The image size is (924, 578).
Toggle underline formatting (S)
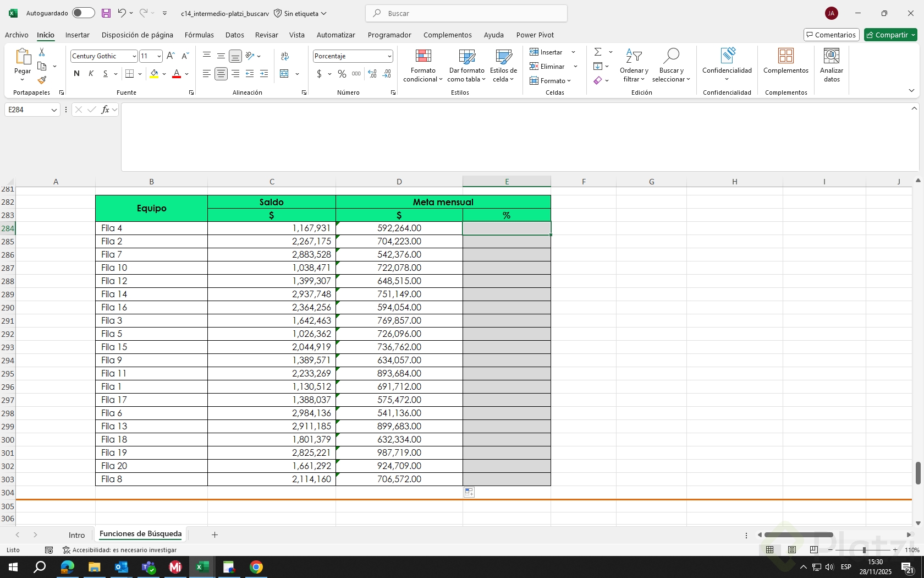105,74
